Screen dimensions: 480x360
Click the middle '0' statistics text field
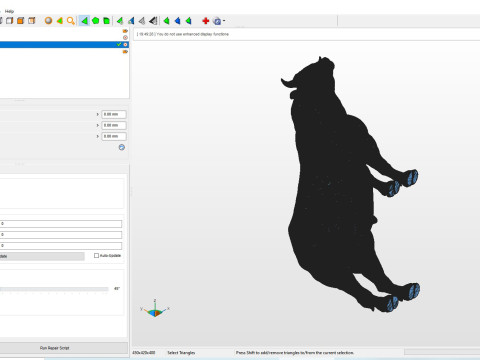[61, 235]
